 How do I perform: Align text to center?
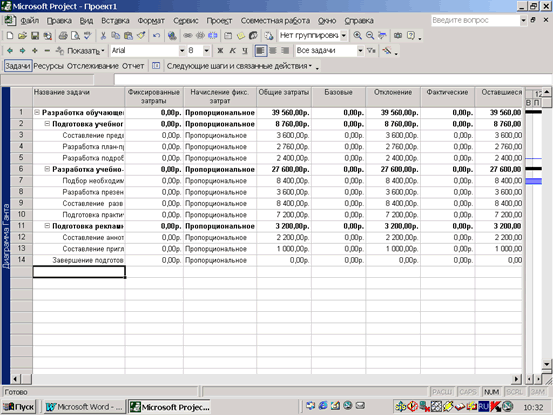(x=273, y=51)
